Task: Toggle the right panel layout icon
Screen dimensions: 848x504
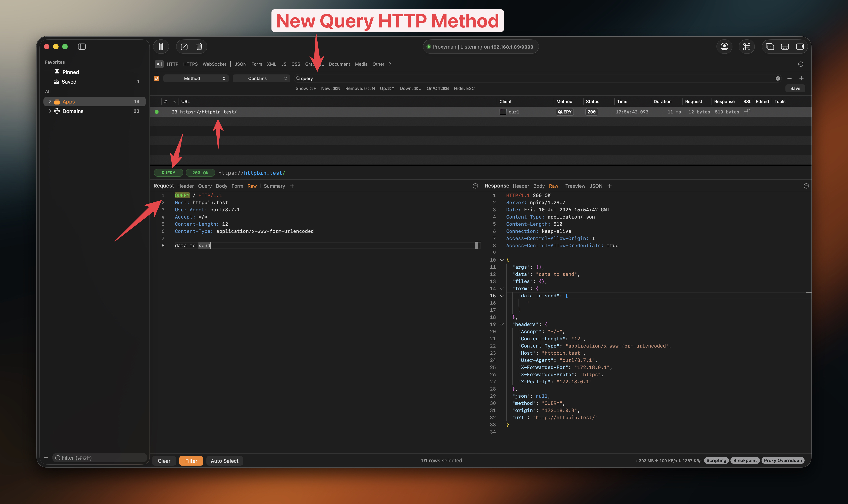Action: (800, 47)
